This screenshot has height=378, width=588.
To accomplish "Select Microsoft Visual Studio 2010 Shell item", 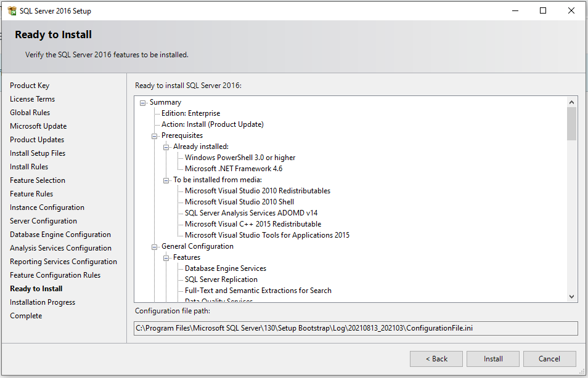I will click(239, 202).
